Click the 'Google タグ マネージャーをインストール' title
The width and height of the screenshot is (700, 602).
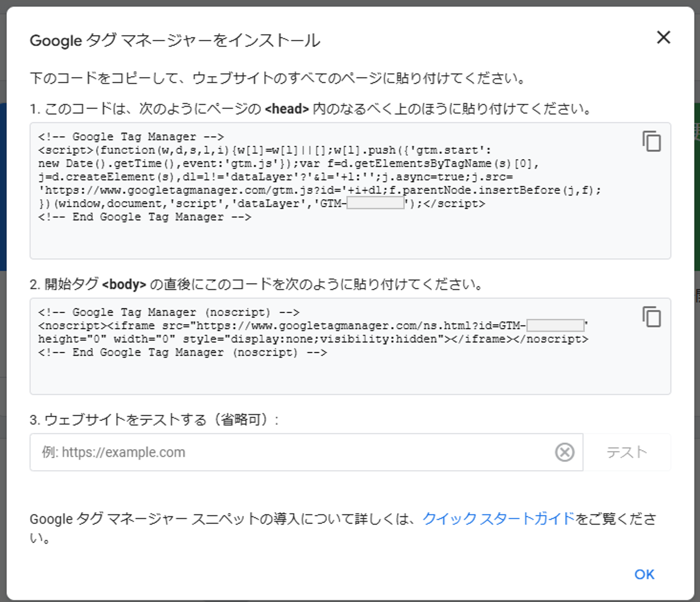pos(175,41)
